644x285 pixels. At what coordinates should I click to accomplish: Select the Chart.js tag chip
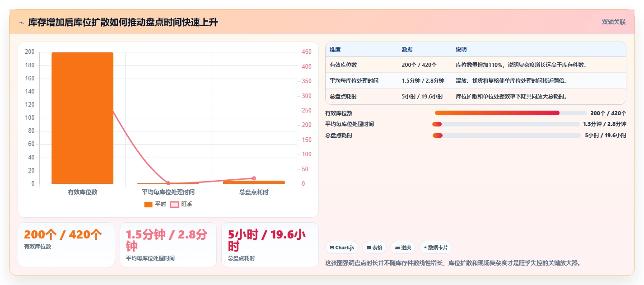click(x=342, y=248)
